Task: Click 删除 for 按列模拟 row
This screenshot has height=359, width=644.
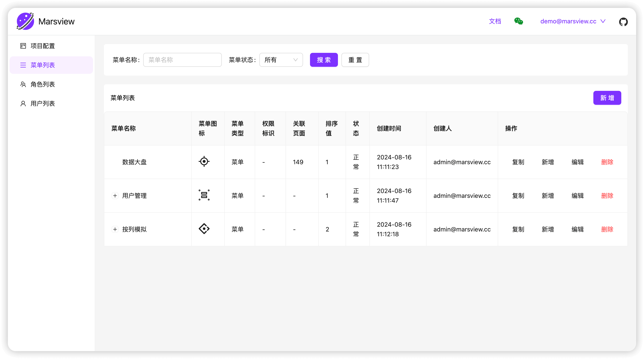Action: (x=607, y=229)
